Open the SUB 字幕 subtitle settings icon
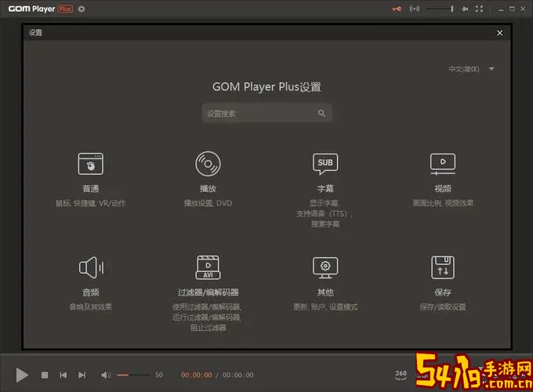The image size is (533, 392). click(325, 164)
